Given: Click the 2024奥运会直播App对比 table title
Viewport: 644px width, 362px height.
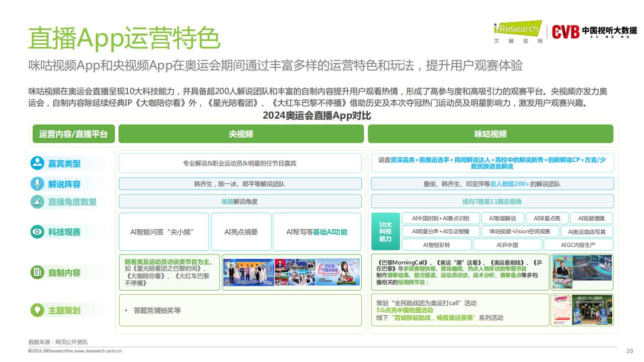Looking at the screenshot, I should click(316, 116).
